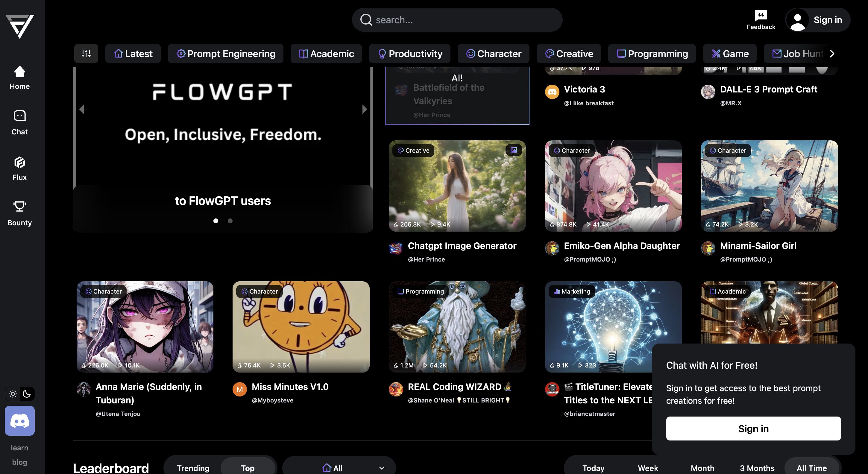Click image icon on Chatgpt Image Generator card
The width and height of the screenshot is (868, 474).
(514, 150)
